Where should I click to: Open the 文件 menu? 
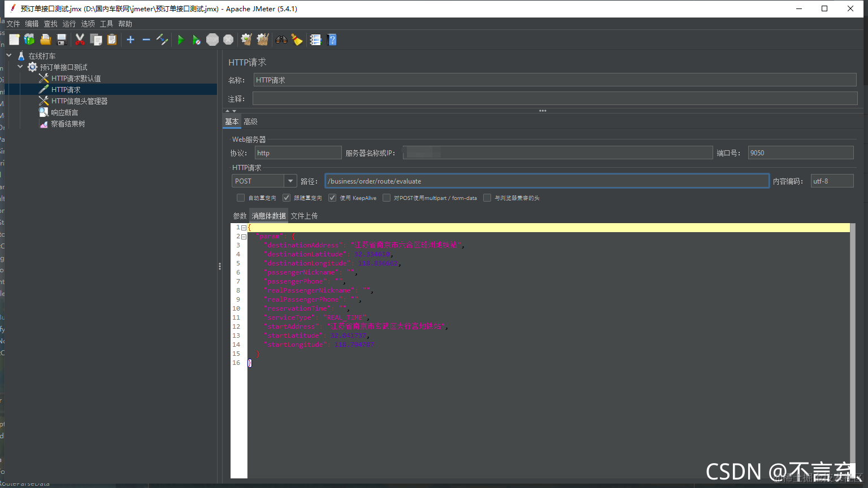click(13, 24)
